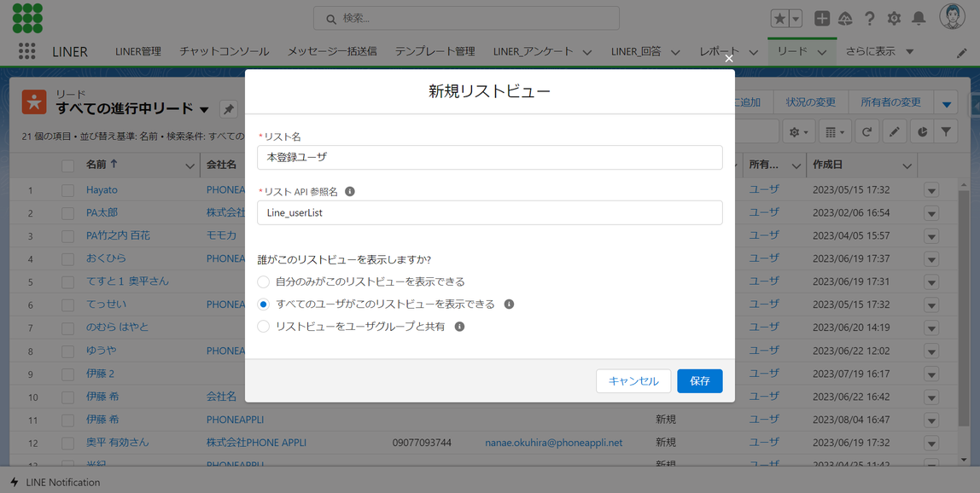Open the notifications bell icon
Image resolution: width=980 pixels, height=493 pixels.
919,19
